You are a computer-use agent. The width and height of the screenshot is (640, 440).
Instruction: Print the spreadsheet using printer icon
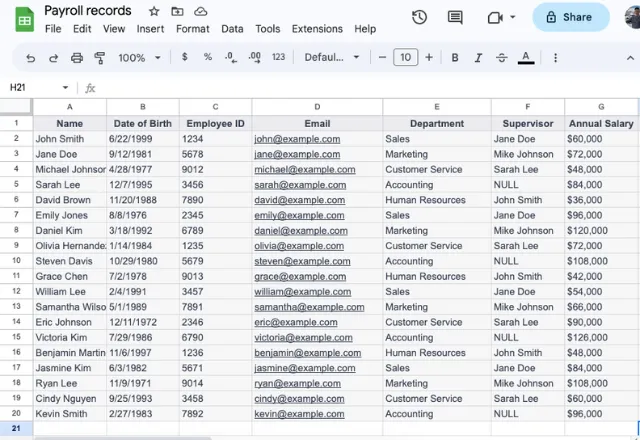[76, 58]
